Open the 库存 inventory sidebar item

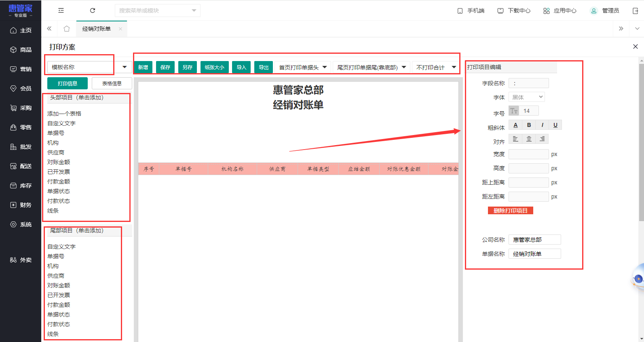click(x=21, y=186)
